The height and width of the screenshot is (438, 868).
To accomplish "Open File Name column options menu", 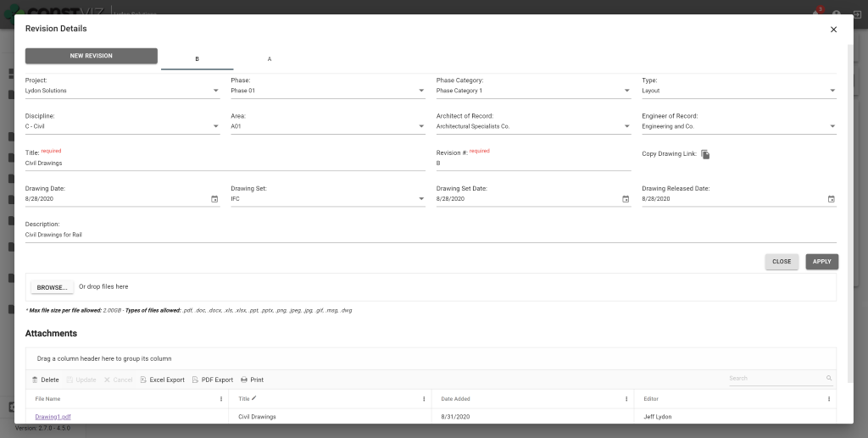I will click(x=221, y=399).
